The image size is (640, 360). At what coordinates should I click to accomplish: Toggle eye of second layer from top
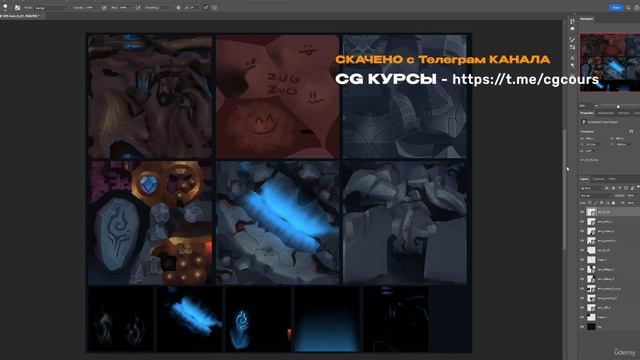[582, 222]
